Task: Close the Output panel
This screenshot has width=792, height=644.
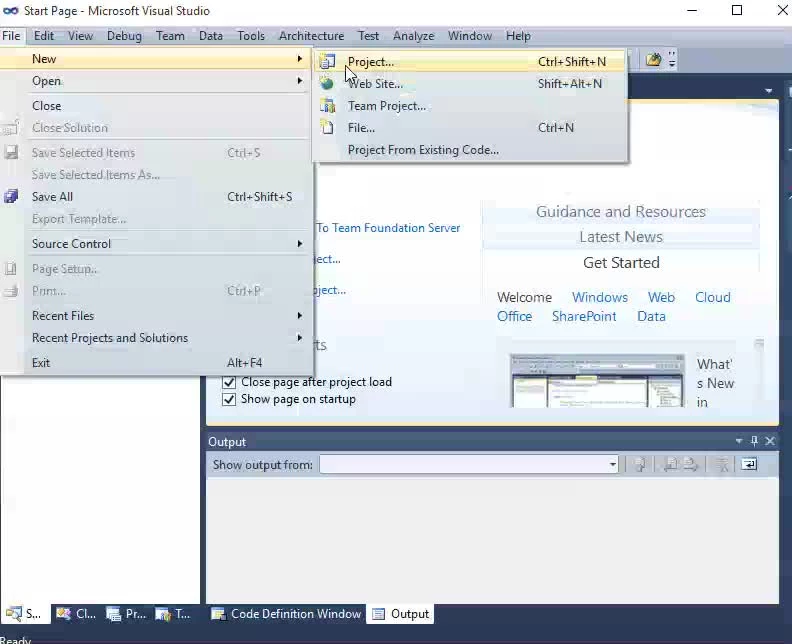Action: (770, 441)
